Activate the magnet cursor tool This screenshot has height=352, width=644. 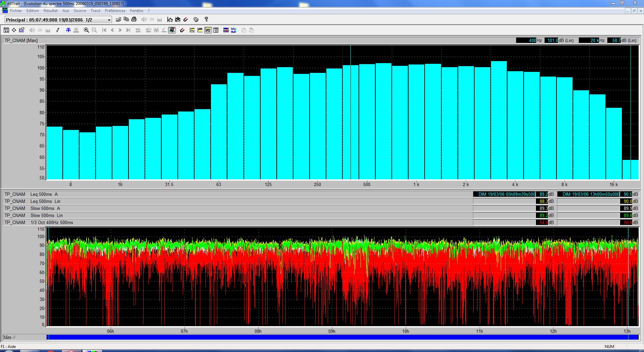pos(182,30)
